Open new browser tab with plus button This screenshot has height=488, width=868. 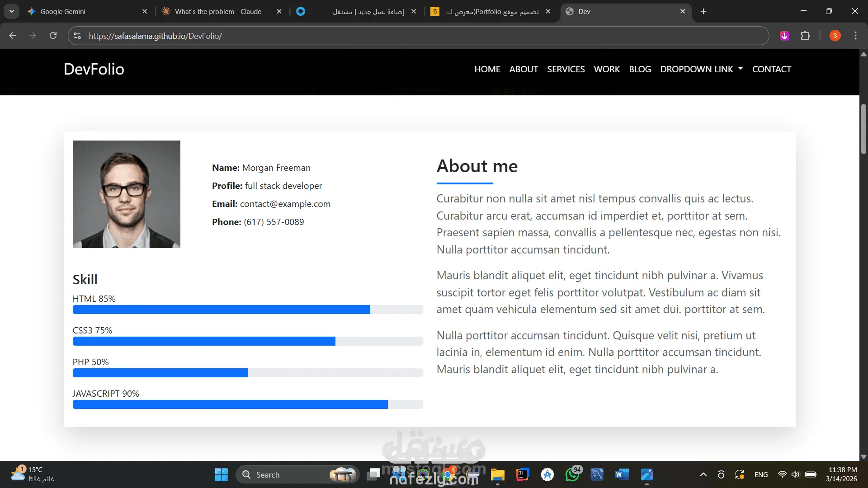[x=703, y=11]
